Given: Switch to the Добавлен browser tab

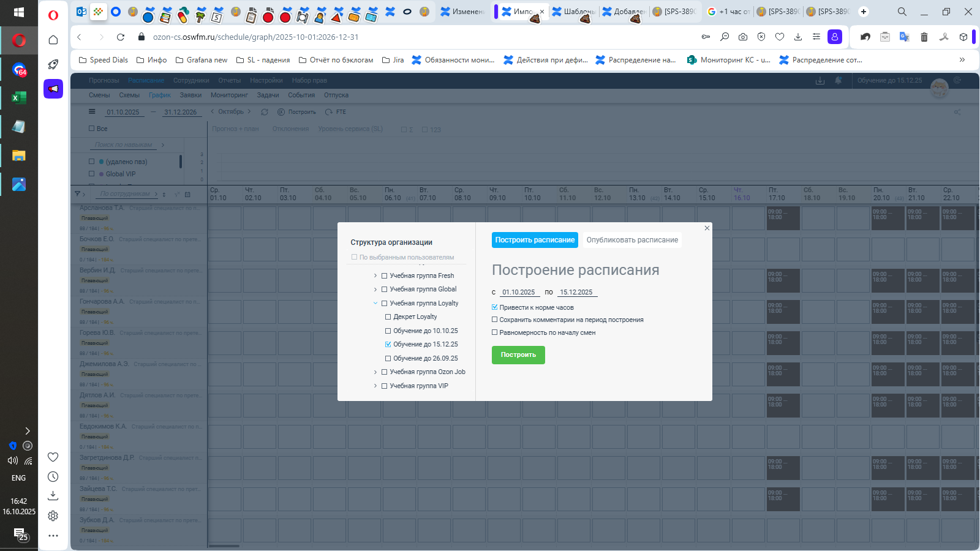Looking at the screenshot, I should click(x=624, y=12).
